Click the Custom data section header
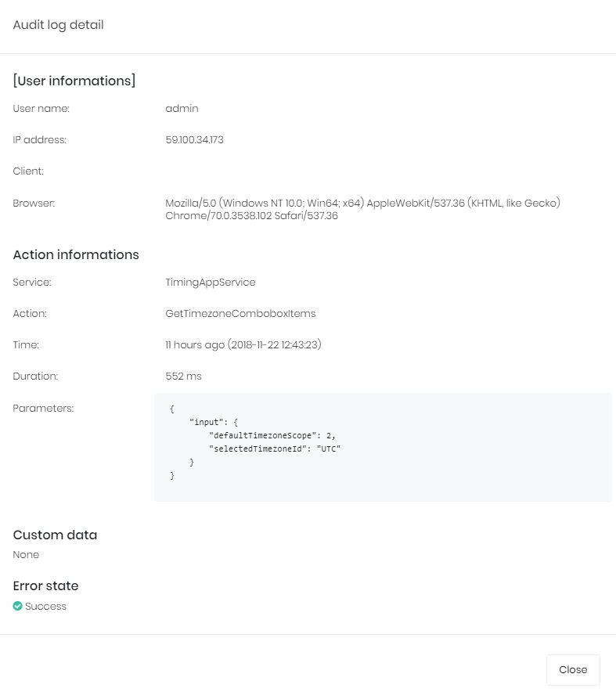Screen dimensions: 616x699 (x=55, y=535)
